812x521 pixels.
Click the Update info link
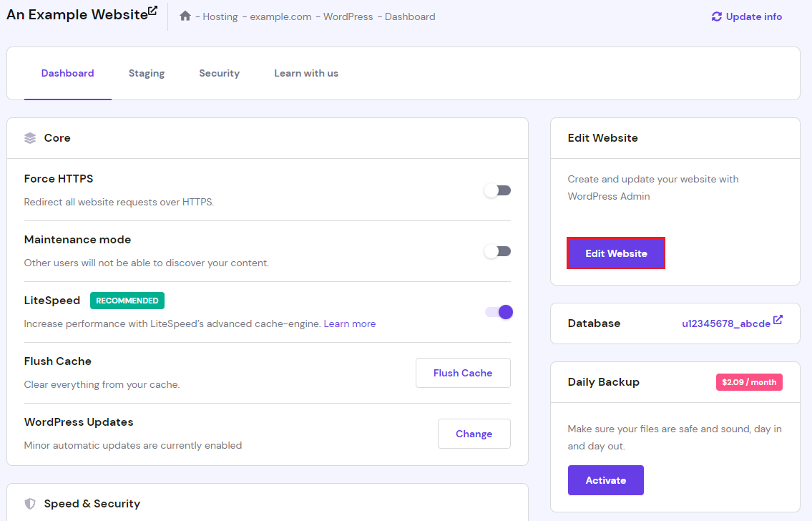[753, 16]
